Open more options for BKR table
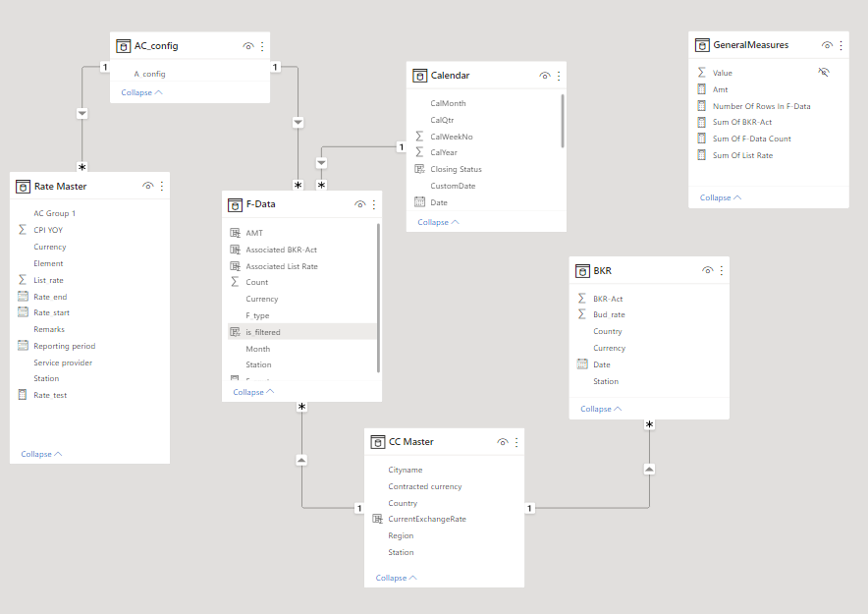Viewport: 868px width, 614px height. click(x=722, y=270)
